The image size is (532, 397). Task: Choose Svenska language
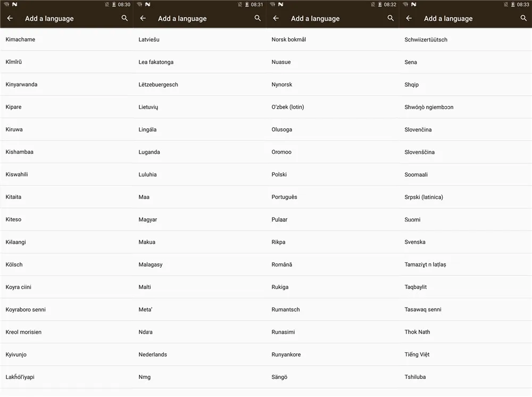(465, 242)
